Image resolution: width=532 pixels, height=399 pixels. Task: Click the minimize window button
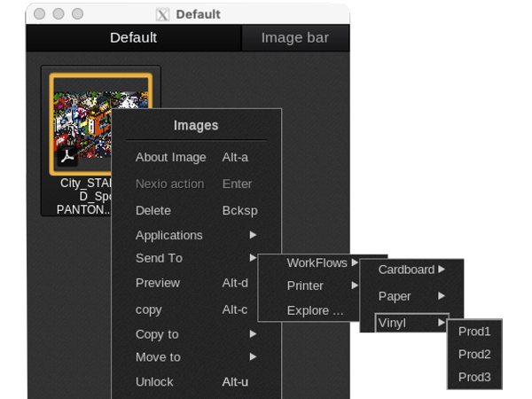tap(59, 14)
